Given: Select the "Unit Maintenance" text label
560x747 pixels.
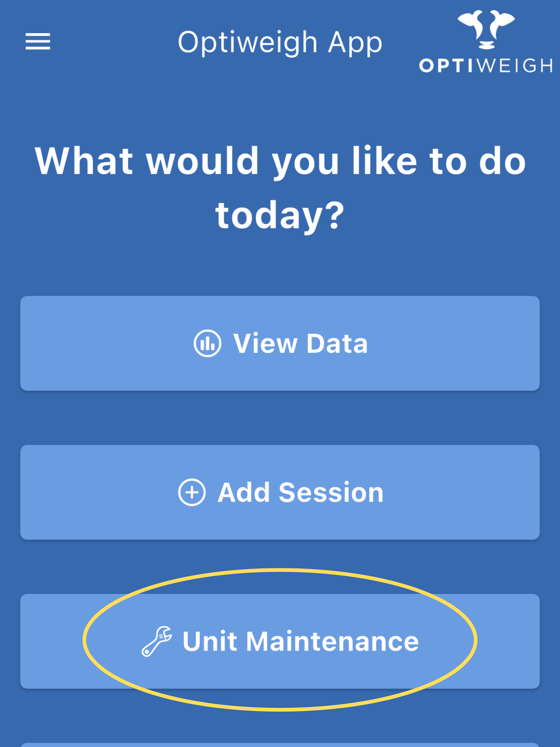Looking at the screenshot, I should (300, 641).
